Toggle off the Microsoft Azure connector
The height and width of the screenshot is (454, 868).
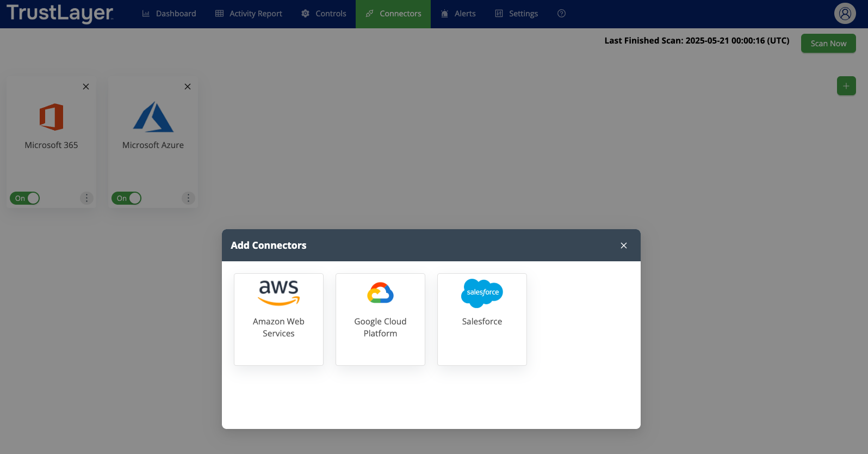pyautogui.click(x=127, y=198)
